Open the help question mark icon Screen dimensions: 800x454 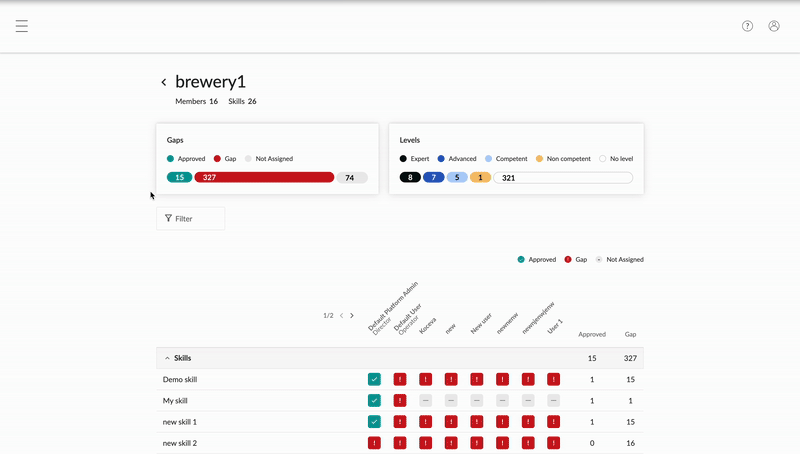pos(747,26)
